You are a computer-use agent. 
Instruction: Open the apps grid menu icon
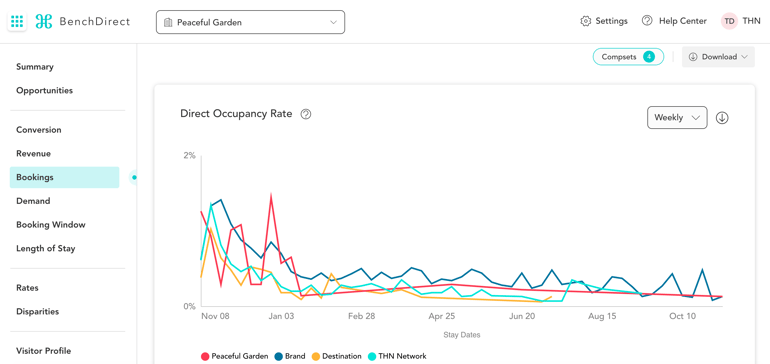pyautogui.click(x=17, y=22)
